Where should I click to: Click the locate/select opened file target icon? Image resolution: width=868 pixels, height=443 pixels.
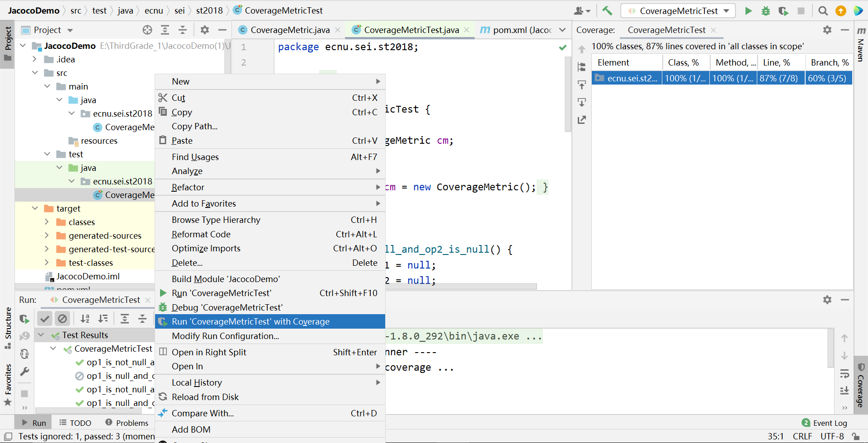[147, 30]
